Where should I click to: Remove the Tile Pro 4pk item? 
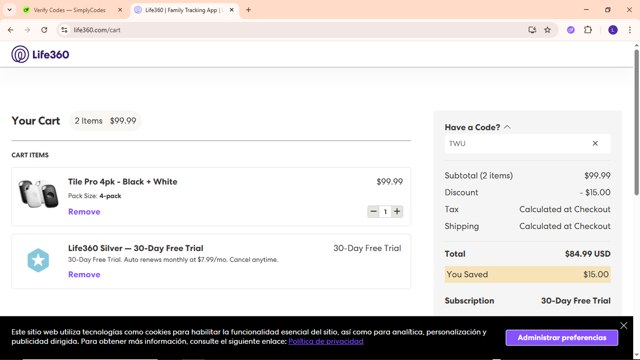point(84,211)
